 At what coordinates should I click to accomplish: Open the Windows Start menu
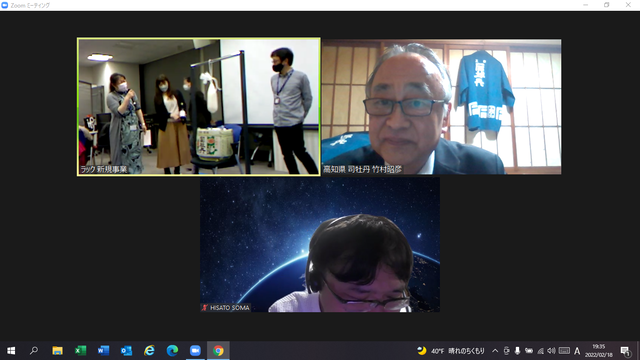[x=11, y=351]
